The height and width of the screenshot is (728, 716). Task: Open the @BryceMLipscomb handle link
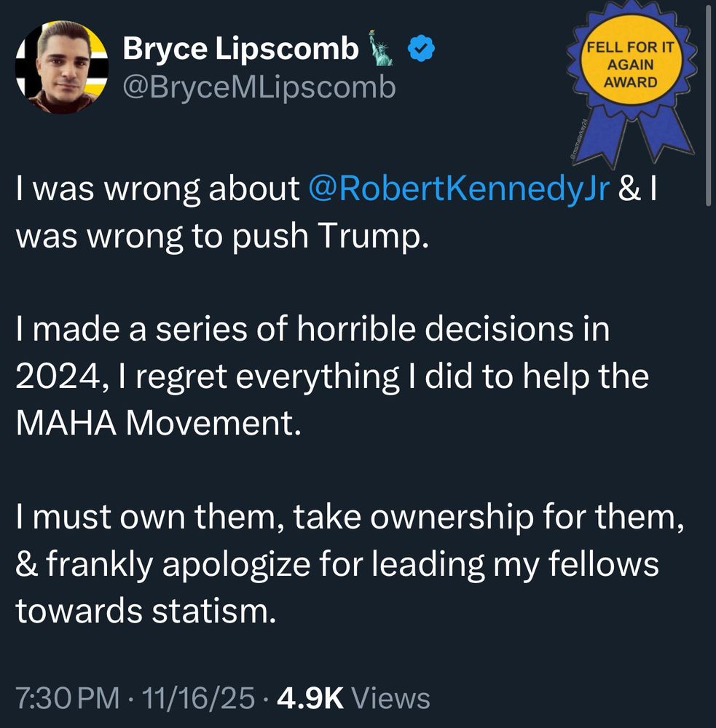pyautogui.click(x=259, y=87)
